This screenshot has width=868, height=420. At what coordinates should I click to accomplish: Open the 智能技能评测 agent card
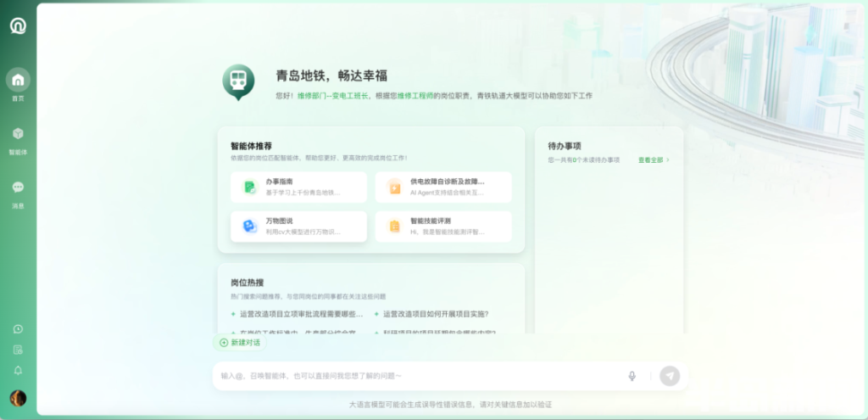443,227
